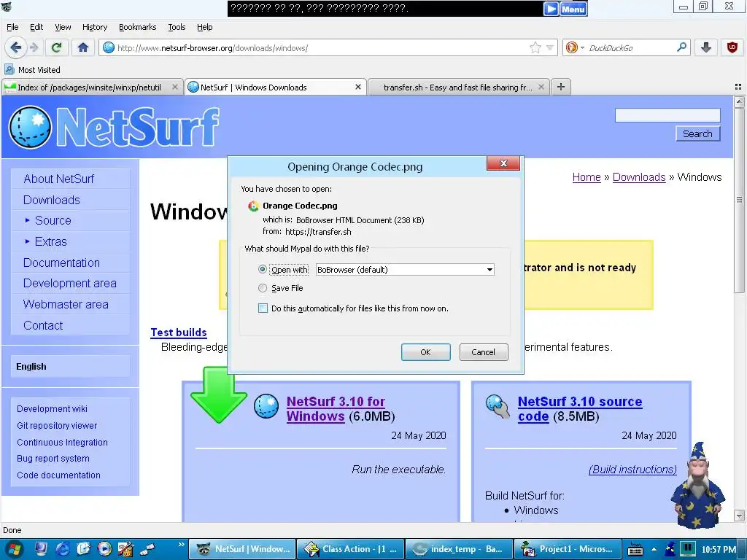Click the Downloads breadcrumb link
This screenshot has width=747, height=560.
click(x=639, y=177)
